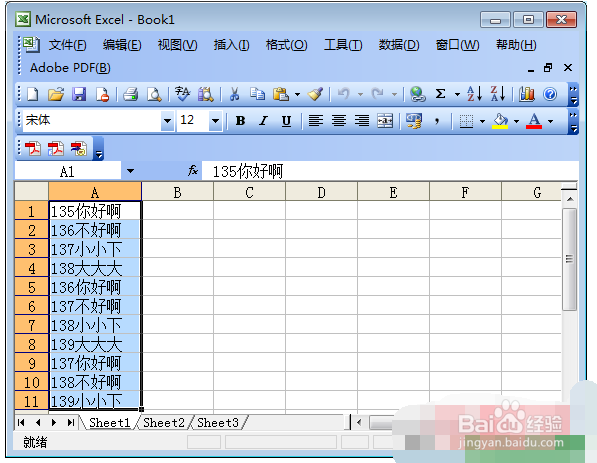This screenshot has height=463, width=597.
Task: Open the 编辑(E) menu
Action: coord(122,45)
